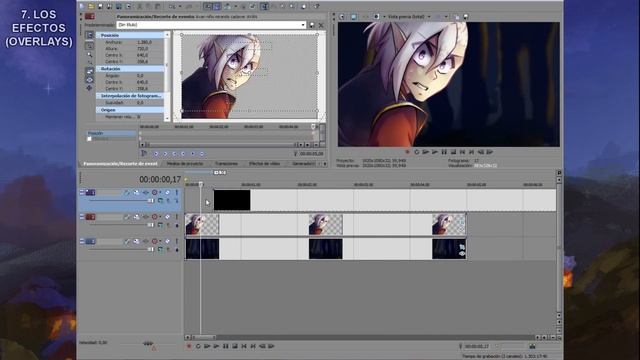640x360 pixels.
Task: Click the track 2 red header number icon
Action: (90, 217)
